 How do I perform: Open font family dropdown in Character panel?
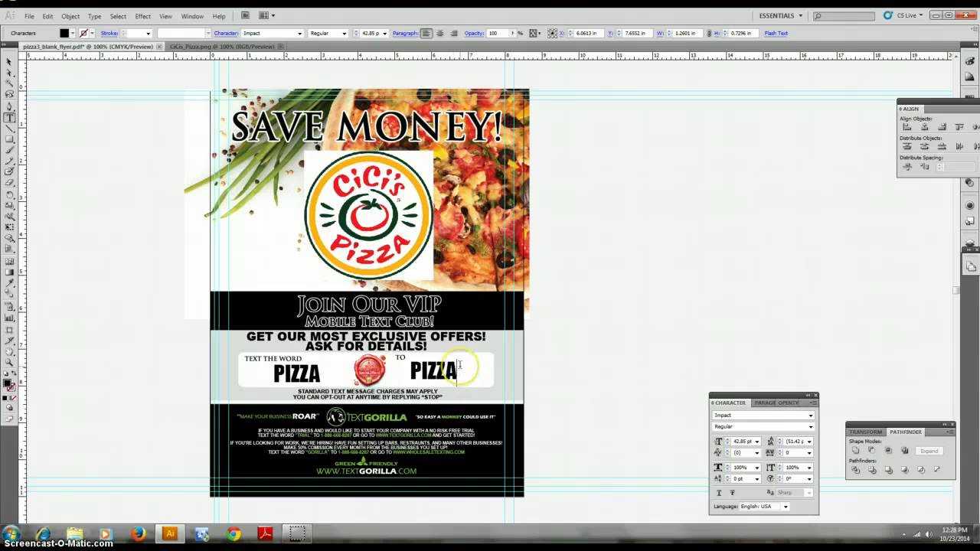[811, 416]
